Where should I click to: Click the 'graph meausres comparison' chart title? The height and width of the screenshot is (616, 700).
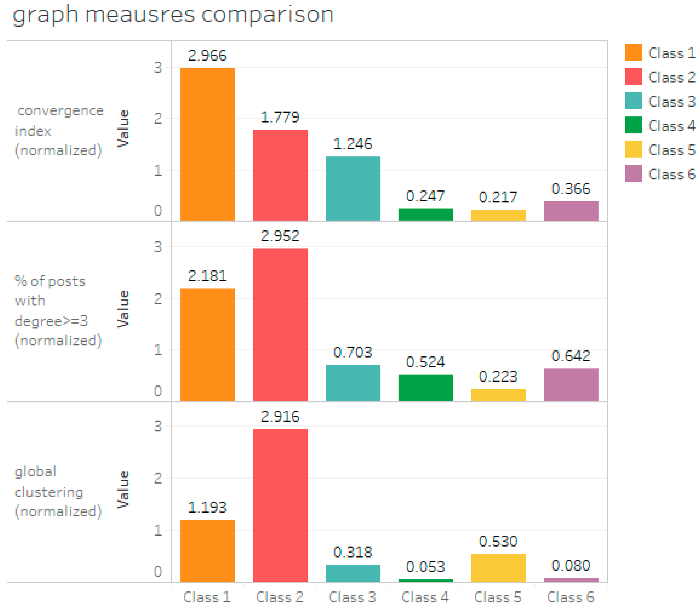tap(173, 15)
